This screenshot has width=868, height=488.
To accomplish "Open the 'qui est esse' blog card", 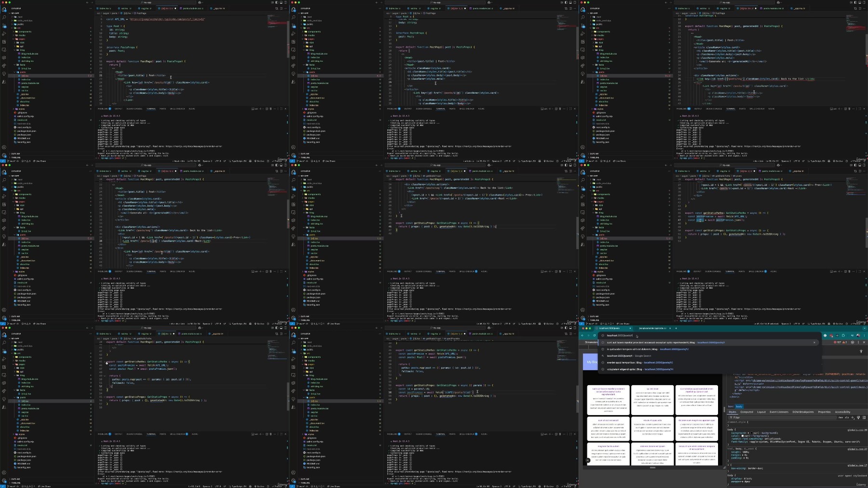I will click(652, 400).
